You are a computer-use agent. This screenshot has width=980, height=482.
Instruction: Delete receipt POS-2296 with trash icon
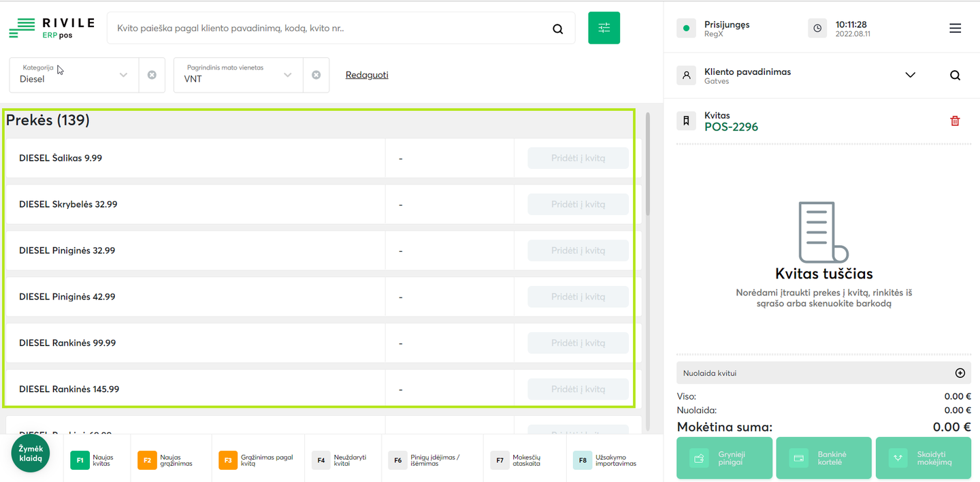pos(955,121)
